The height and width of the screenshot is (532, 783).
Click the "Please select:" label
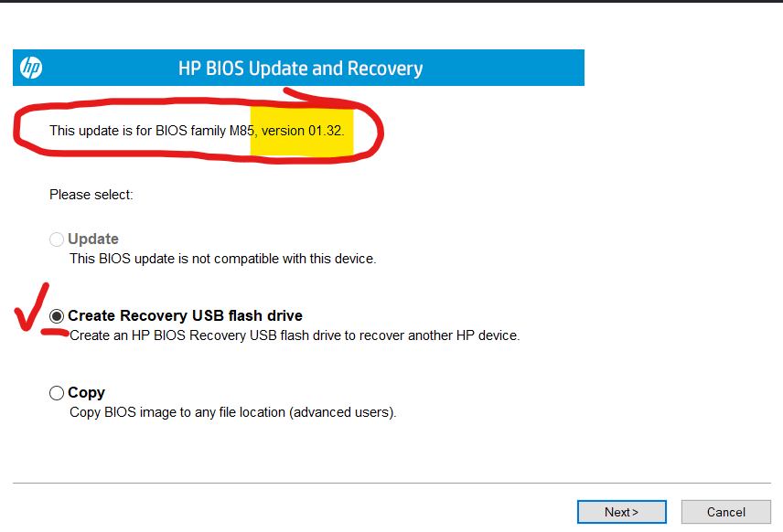pos(91,195)
